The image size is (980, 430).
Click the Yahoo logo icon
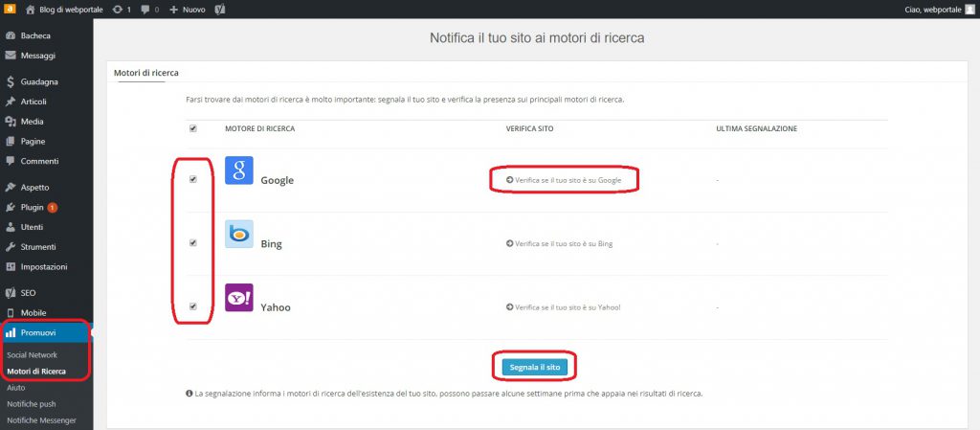pyautogui.click(x=239, y=297)
